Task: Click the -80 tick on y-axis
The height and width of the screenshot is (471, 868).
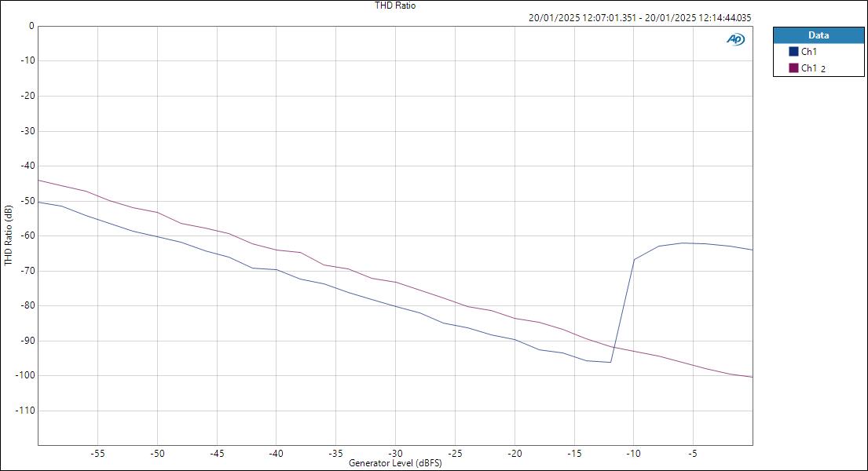Action: (27, 305)
